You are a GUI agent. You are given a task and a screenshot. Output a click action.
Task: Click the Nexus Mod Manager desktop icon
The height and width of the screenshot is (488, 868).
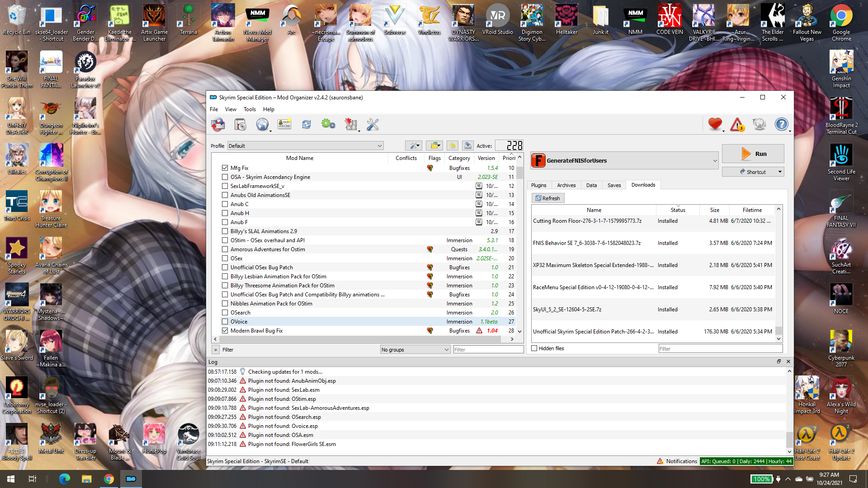pos(257,23)
